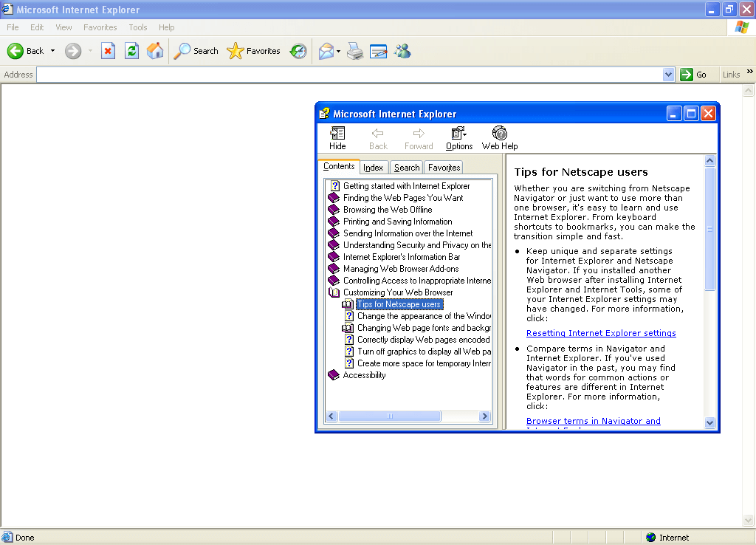
Task: Click the Windows flag logo
Action: pyautogui.click(x=741, y=27)
